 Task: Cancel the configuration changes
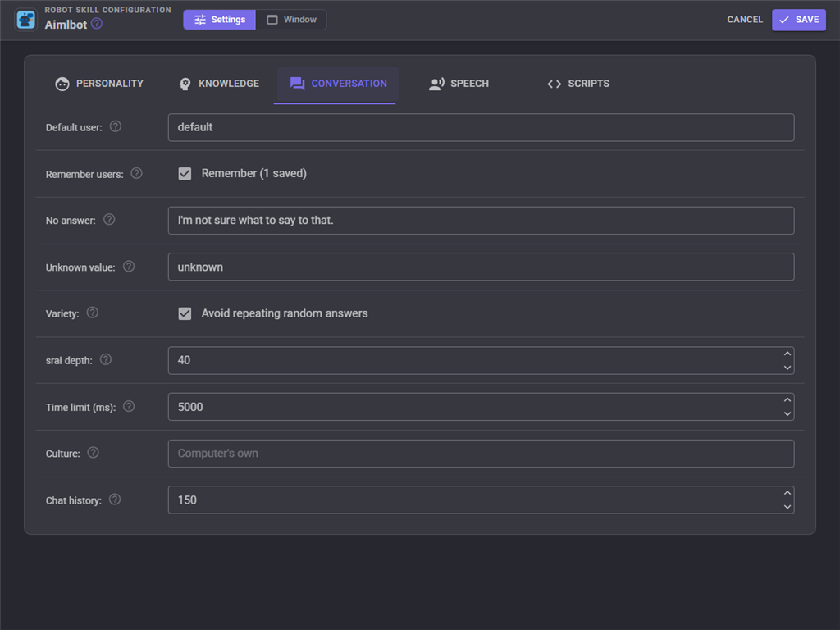745,20
